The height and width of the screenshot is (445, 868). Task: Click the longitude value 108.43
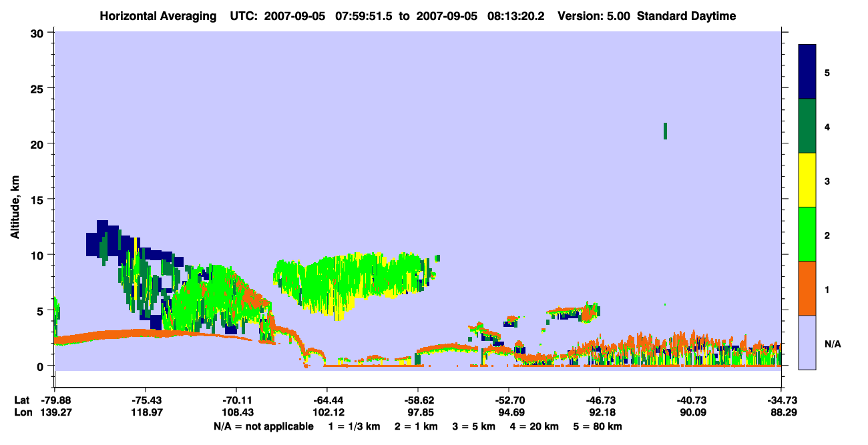tap(236, 412)
